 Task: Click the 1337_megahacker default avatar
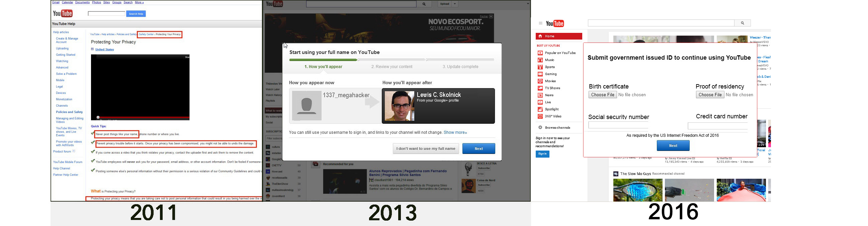point(307,106)
